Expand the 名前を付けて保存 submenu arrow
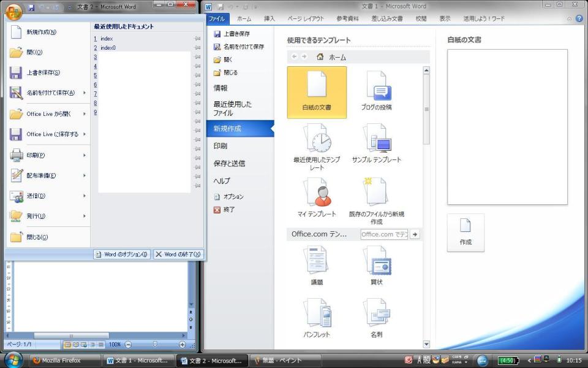This screenshot has height=368, width=588. [85, 93]
